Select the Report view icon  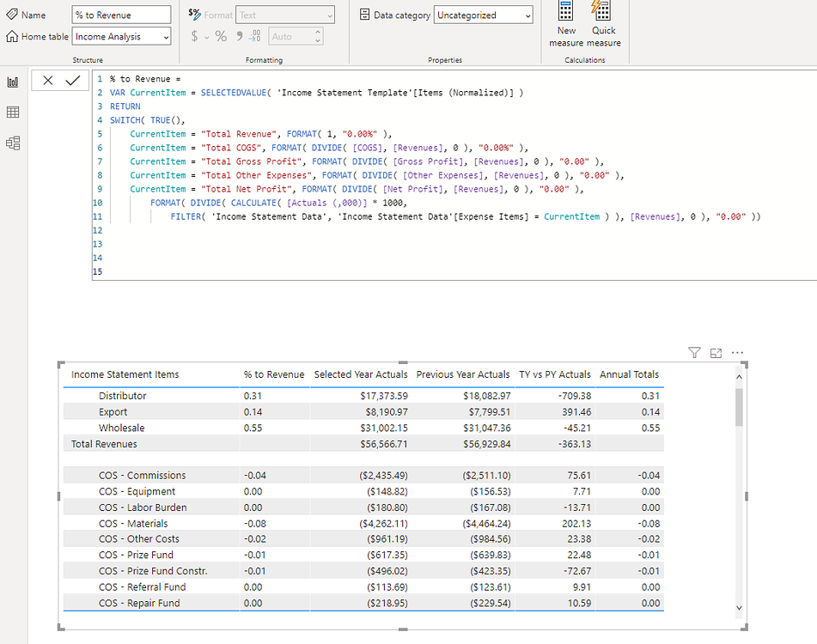coord(12,82)
